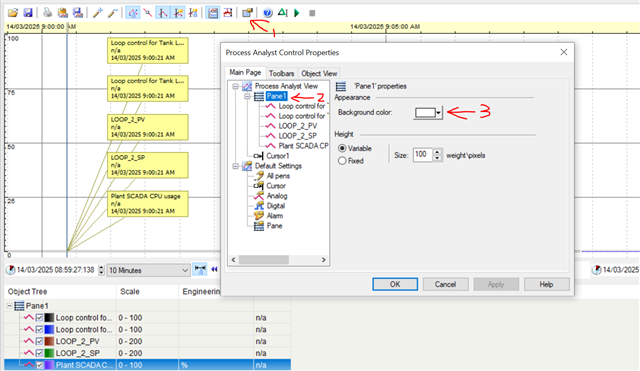Image resolution: width=640 pixels, height=371 pixels.
Task: Open help with blue question icon
Action: point(268,13)
